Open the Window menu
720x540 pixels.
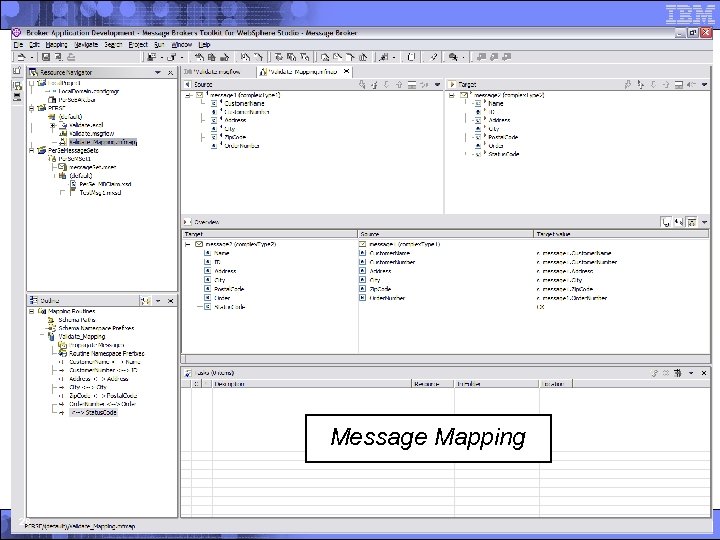[x=181, y=45]
